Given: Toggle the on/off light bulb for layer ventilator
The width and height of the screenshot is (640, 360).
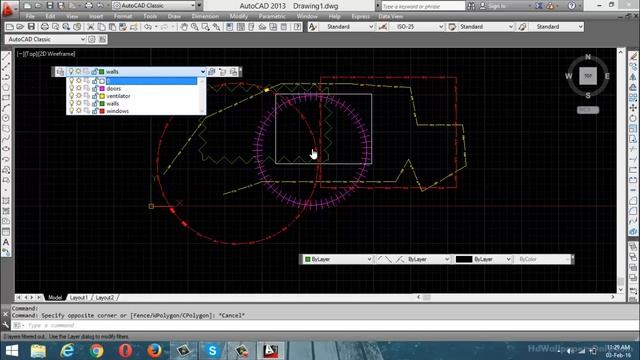Looking at the screenshot, I should point(71,96).
